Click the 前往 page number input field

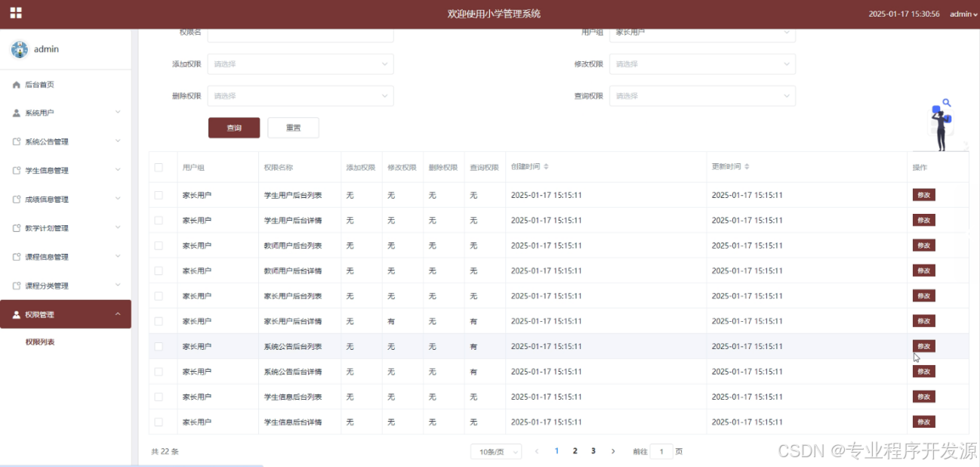tap(661, 451)
